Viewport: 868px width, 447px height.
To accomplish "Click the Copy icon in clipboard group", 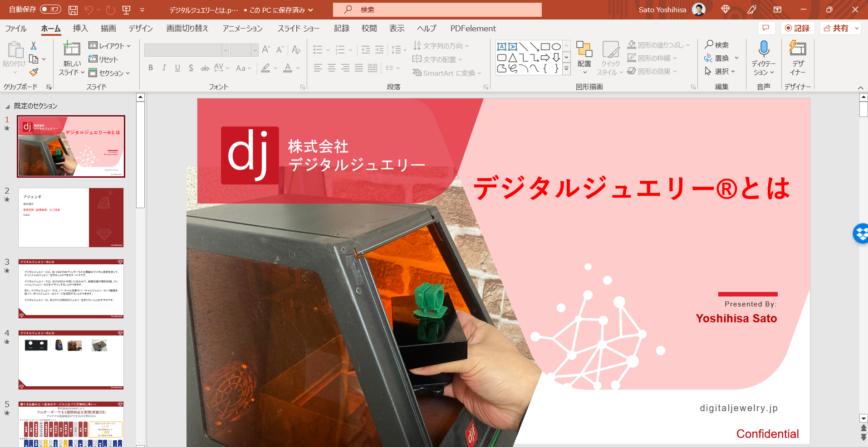I will point(34,59).
